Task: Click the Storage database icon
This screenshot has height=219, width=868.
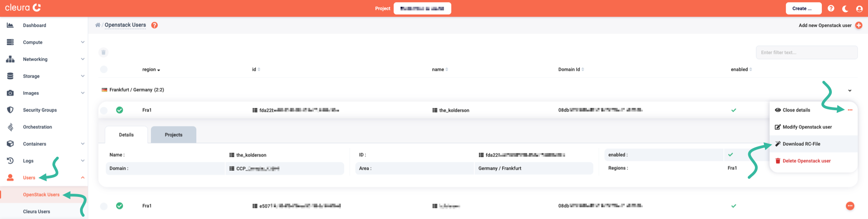Action: point(10,76)
